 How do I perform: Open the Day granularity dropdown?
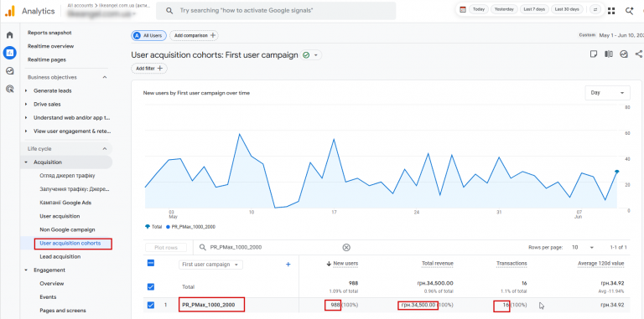tap(607, 93)
